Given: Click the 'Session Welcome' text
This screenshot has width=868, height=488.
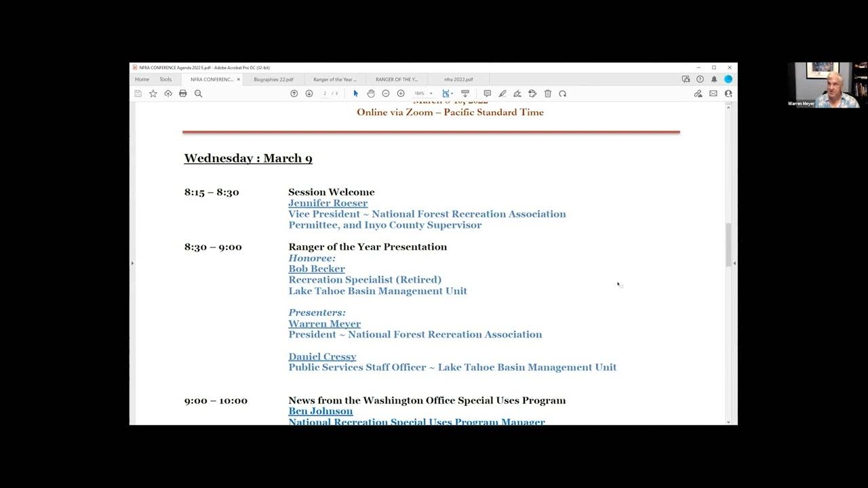Looking at the screenshot, I should tap(332, 192).
